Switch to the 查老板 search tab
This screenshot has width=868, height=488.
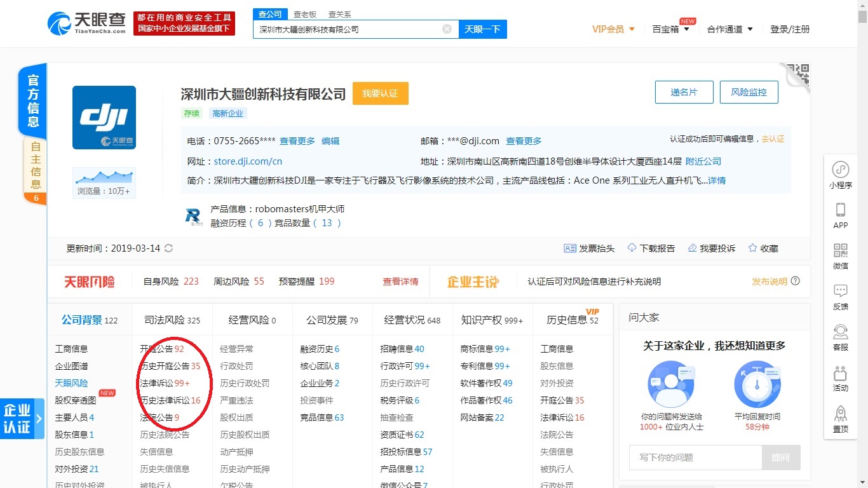(305, 14)
